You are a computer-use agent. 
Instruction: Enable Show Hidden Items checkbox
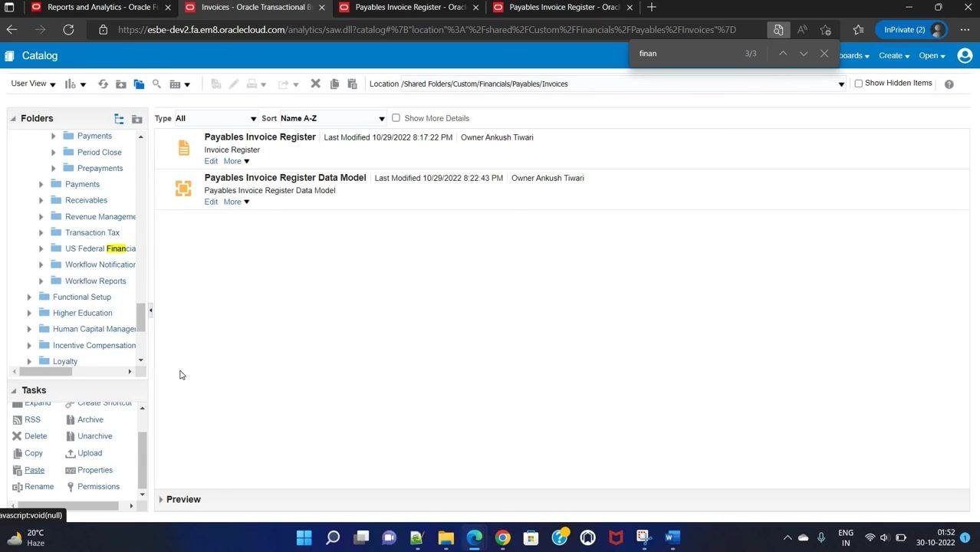[x=859, y=84]
